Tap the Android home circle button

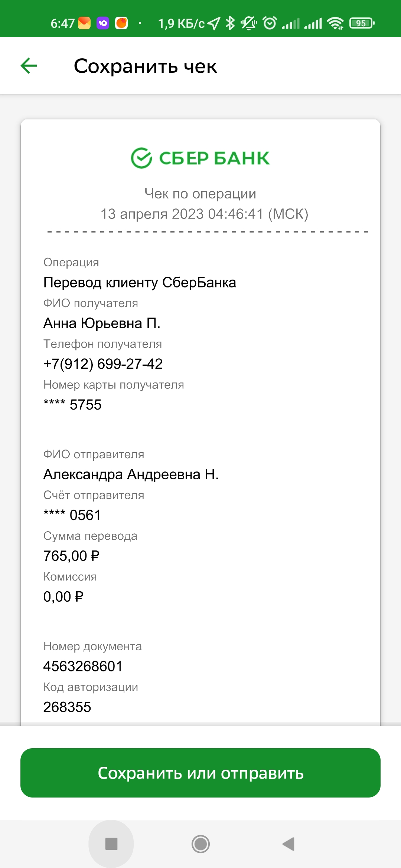click(x=200, y=844)
